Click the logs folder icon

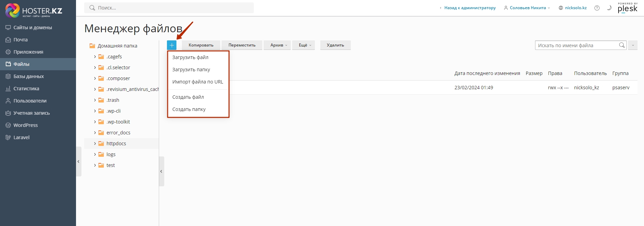[101, 154]
